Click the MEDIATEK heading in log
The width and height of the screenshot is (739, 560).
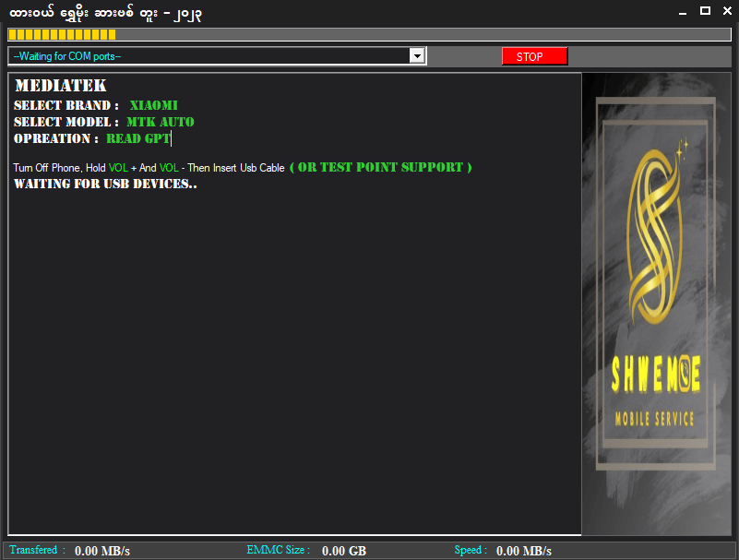(x=61, y=86)
